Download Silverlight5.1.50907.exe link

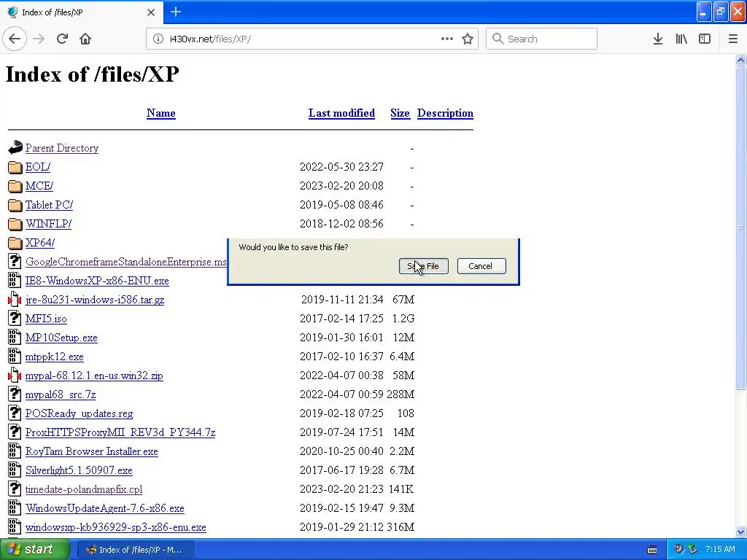[x=79, y=470]
